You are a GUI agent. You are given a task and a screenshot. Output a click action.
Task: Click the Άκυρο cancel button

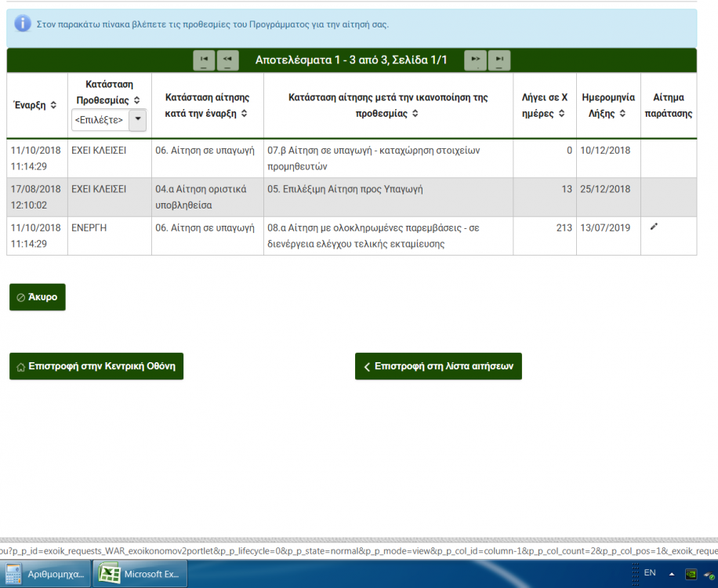[x=38, y=297]
